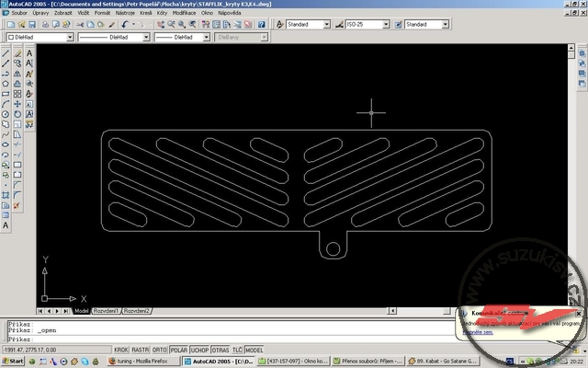Toggle OTRAS object tracking
This screenshot has width=588, height=368.
[x=220, y=350]
